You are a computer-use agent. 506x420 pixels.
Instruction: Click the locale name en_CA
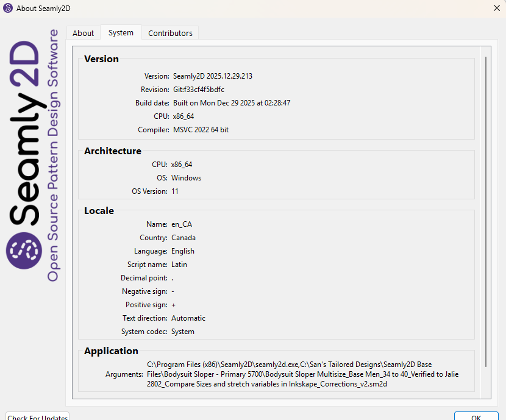[182, 224]
